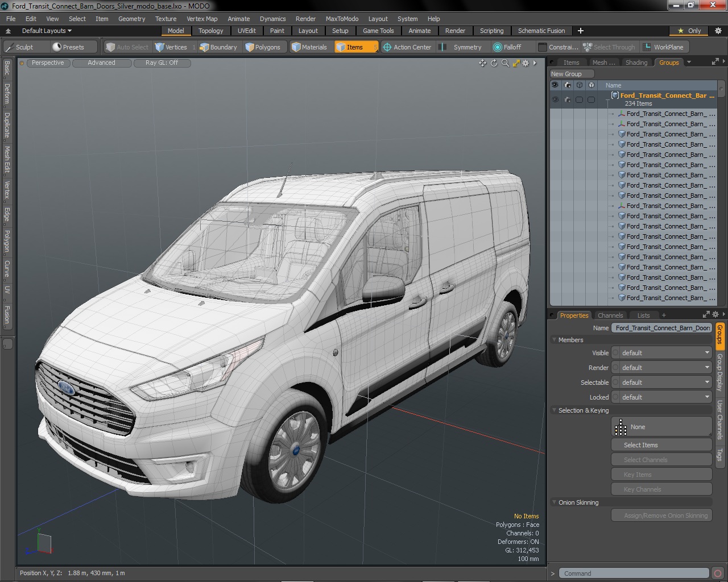The image size is (728, 582).
Task: Maximize the Properties panel using arrows icon
Action: 706,315
